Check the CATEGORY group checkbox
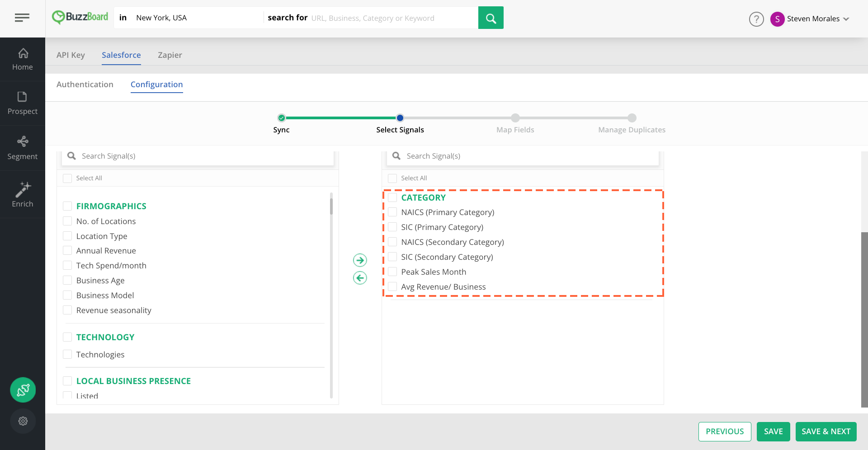This screenshot has height=450, width=868. [x=392, y=197]
